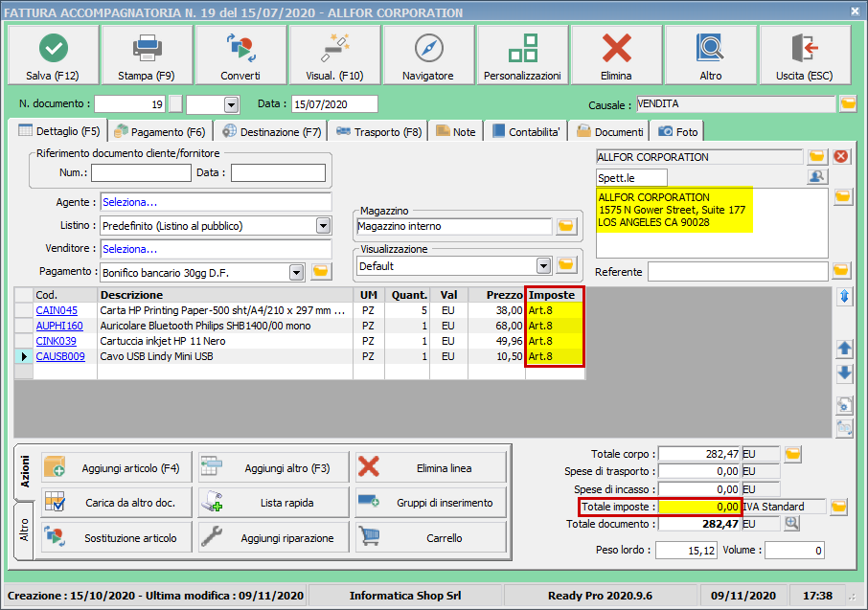Expand the Visualizzazione Default dropdown

click(x=544, y=265)
